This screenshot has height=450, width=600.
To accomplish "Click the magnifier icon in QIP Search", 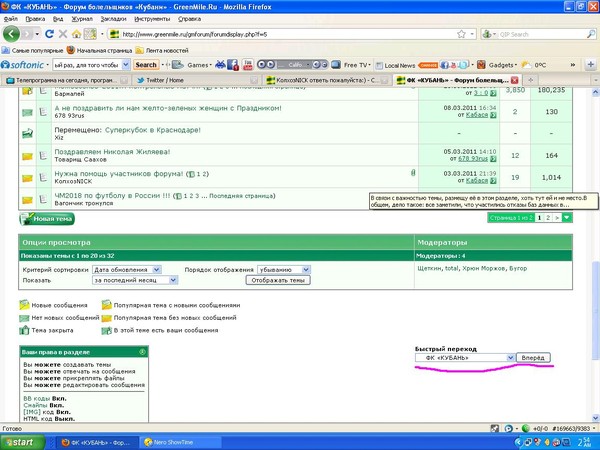I will tap(591, 34).
